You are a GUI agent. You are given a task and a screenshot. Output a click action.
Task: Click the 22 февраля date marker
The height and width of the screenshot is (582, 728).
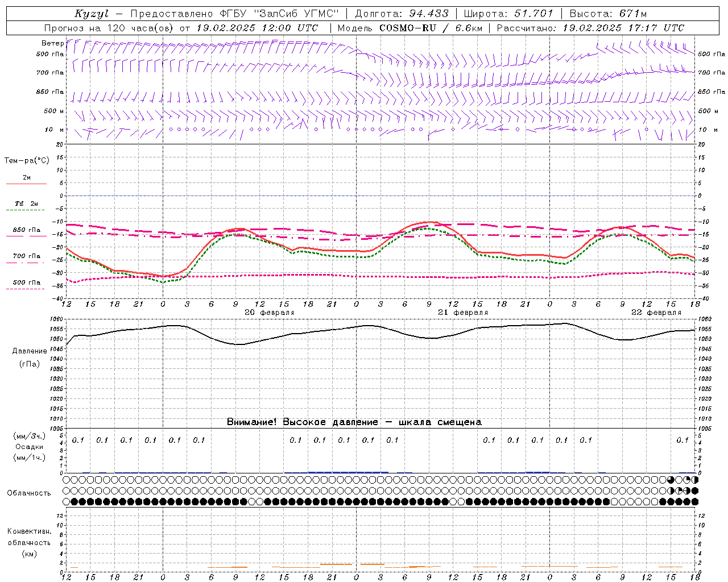pyautogui.click(x=656, y=313)
